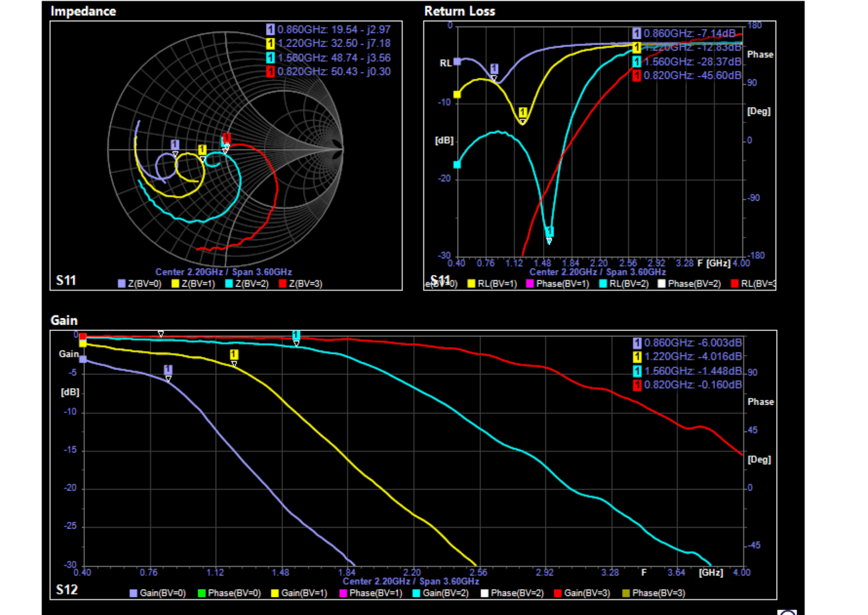Image resolution: width=868 pixels, height=615 pixels.
Task: Click Center 2.20GHz / Span text under Gain
Action: (410, 582)
